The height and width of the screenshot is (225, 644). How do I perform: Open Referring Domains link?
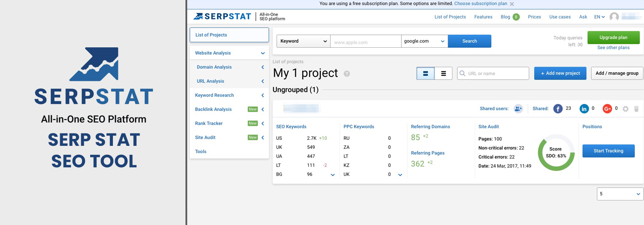(x=431, y=126)
